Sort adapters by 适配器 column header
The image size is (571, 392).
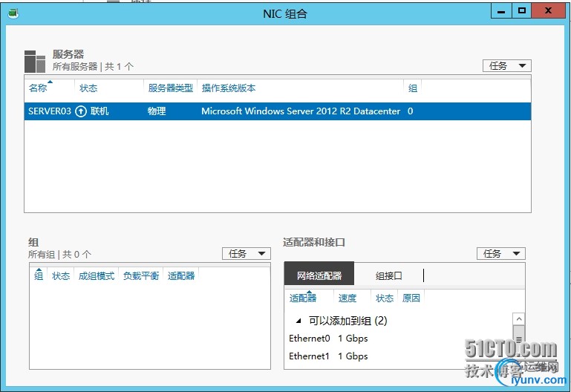click(x=303, y=298)
